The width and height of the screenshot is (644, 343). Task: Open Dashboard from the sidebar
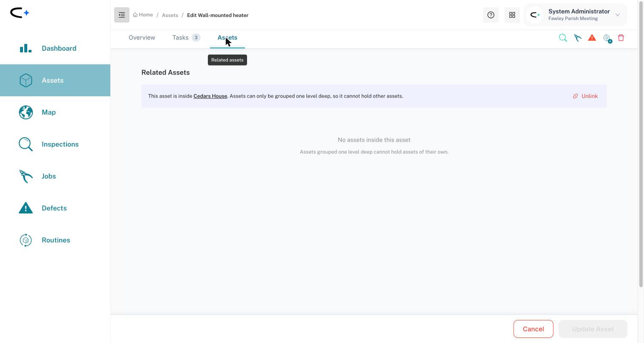tap(55, 48)
